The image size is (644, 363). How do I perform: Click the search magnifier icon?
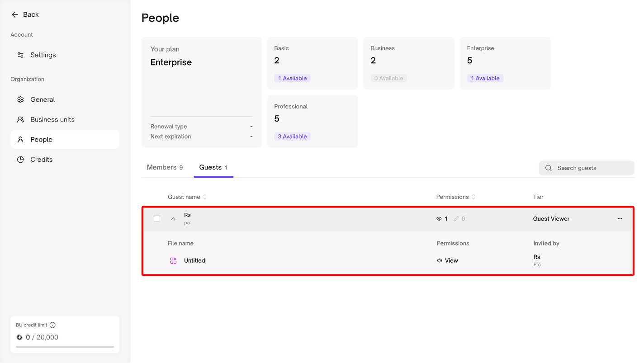coord(549,168)
